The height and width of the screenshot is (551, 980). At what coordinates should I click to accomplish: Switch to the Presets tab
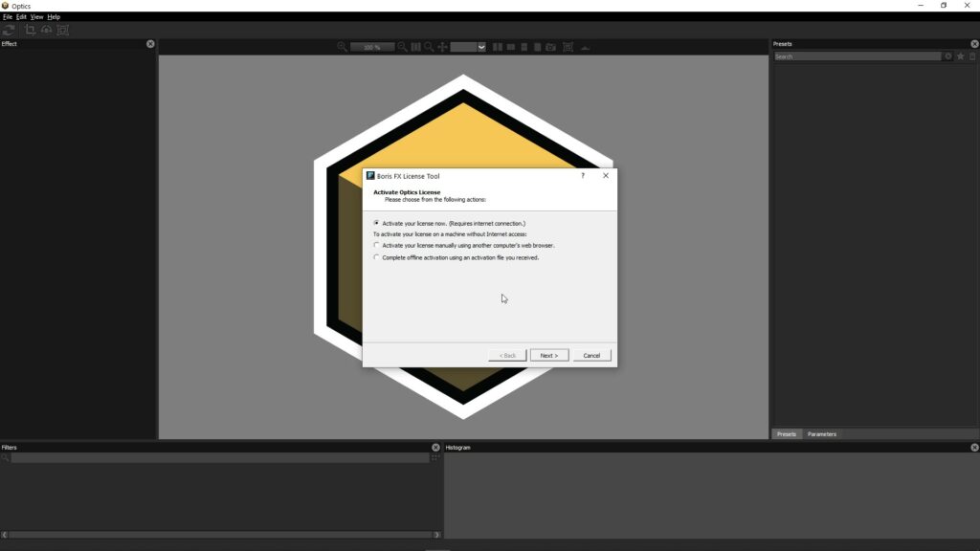787,434
